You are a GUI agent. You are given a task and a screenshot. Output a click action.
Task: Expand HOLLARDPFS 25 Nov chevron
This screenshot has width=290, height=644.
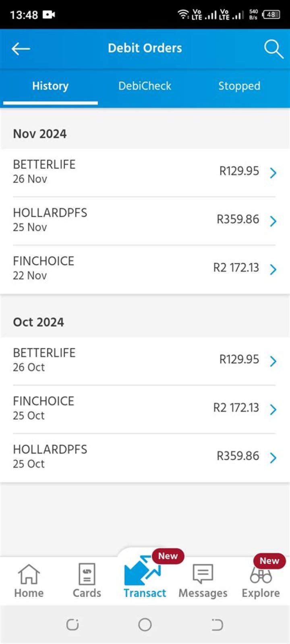[273, 221]
